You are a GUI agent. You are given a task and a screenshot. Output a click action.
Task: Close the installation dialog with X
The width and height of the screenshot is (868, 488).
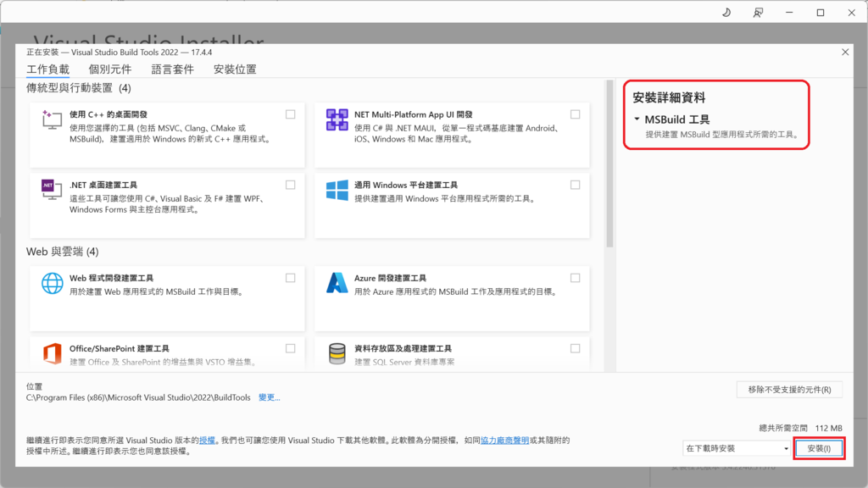click(845, 52)
